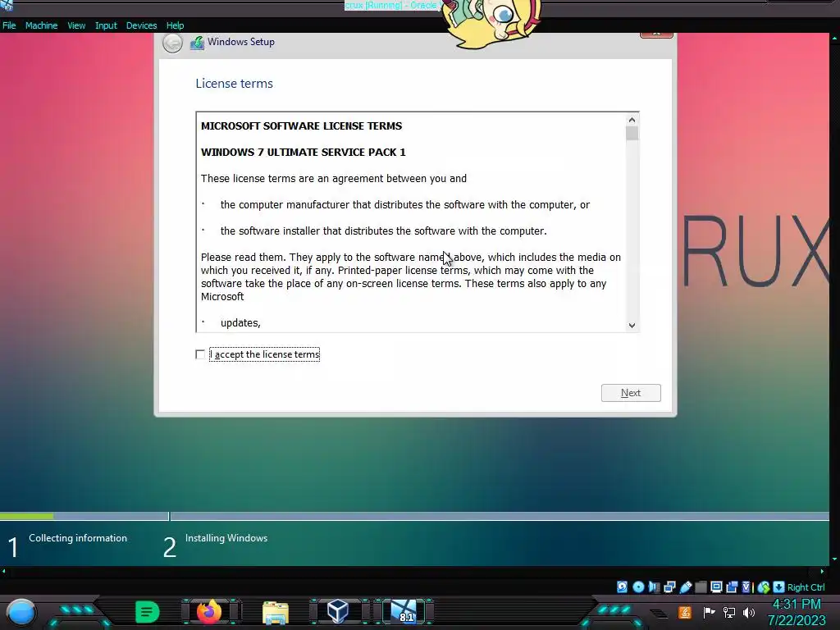
Task: Click the 4:31 PM taskbar clock
Action: tap(796, 605)
